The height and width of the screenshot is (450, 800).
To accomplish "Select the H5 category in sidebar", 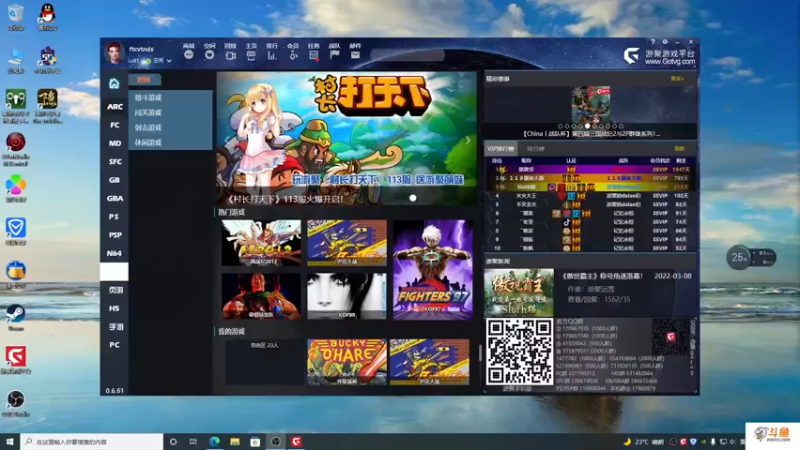I will point(114,309).
